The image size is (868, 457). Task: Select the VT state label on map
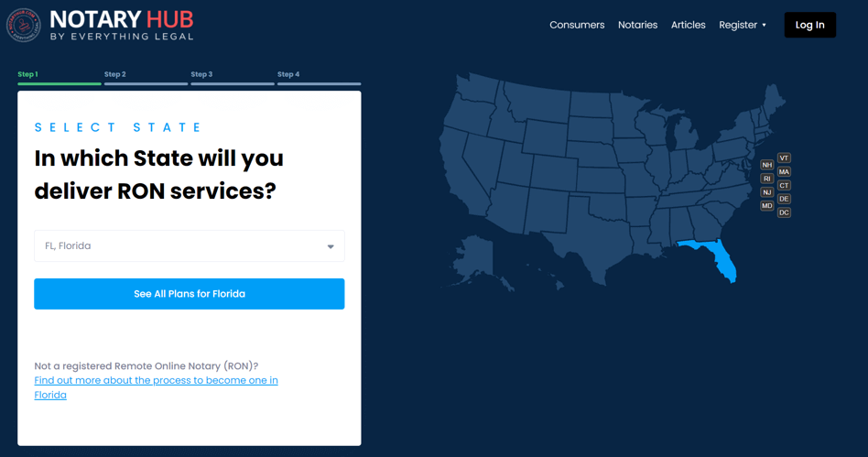pyautogui.click(x=784, y=158)
